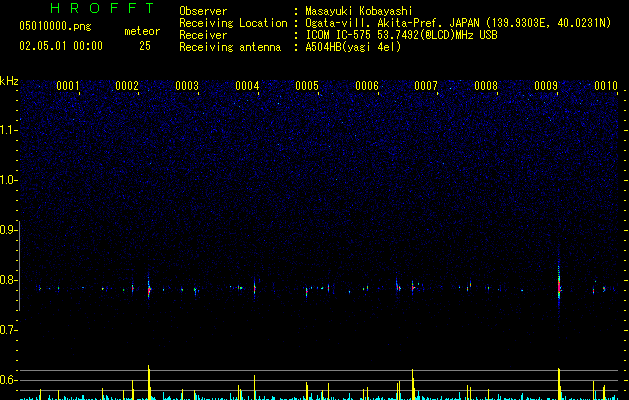Click the kHz axis unit label
The height and width of the screenshot is (400, 629).
(x=9, y=81)
